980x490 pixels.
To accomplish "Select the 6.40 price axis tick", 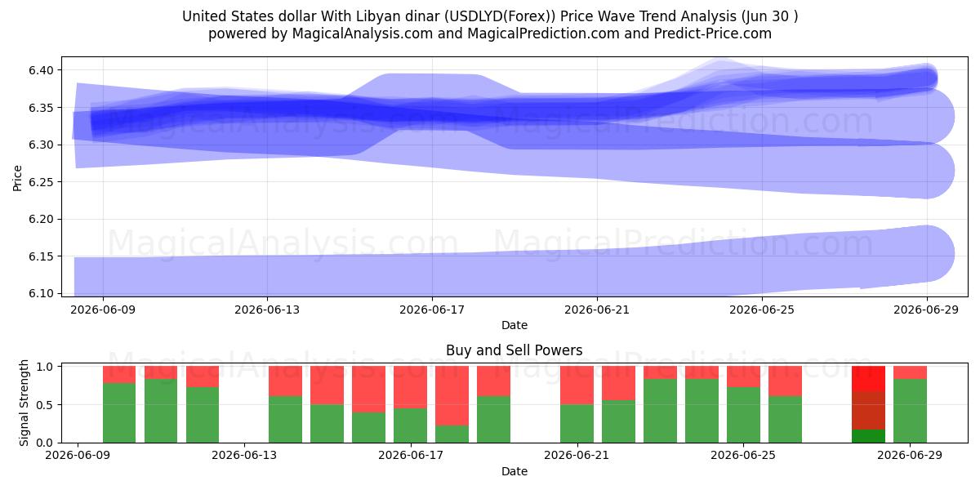I will (42, 70).
